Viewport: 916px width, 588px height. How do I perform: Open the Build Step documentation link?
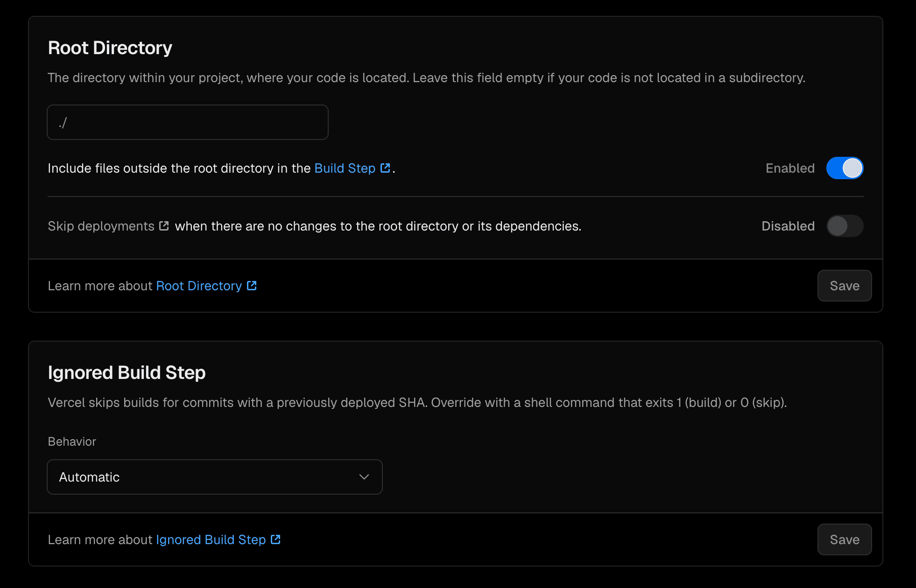(x=345, y=168)
